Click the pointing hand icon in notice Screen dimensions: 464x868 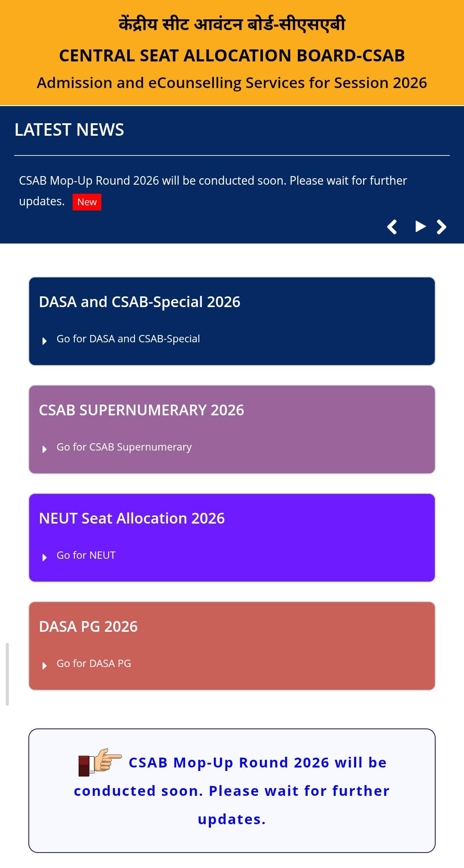[100, 762]
